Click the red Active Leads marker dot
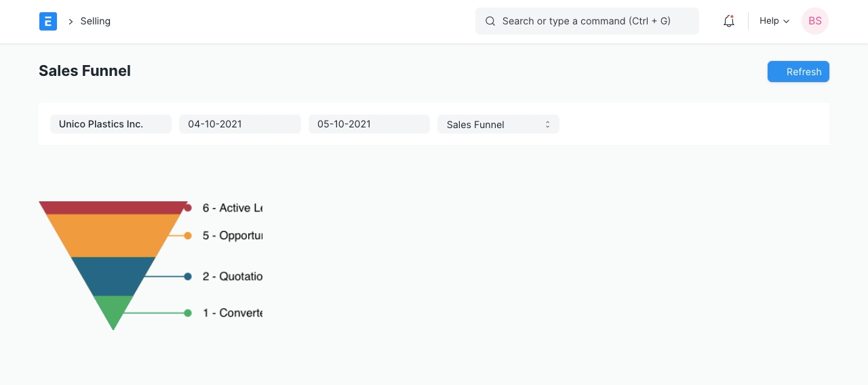The height and width of the screenshot is (385, 868). [x=188, y=208]
